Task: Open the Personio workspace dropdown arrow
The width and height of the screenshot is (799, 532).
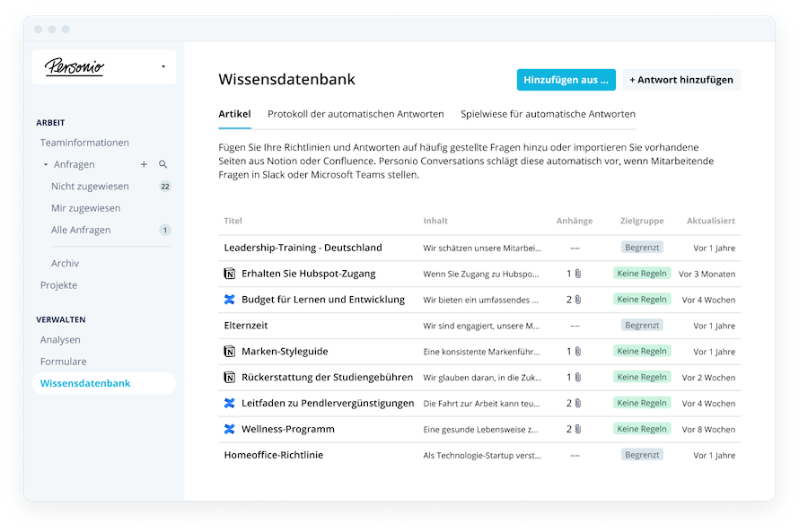Action: tap(163, 66)
